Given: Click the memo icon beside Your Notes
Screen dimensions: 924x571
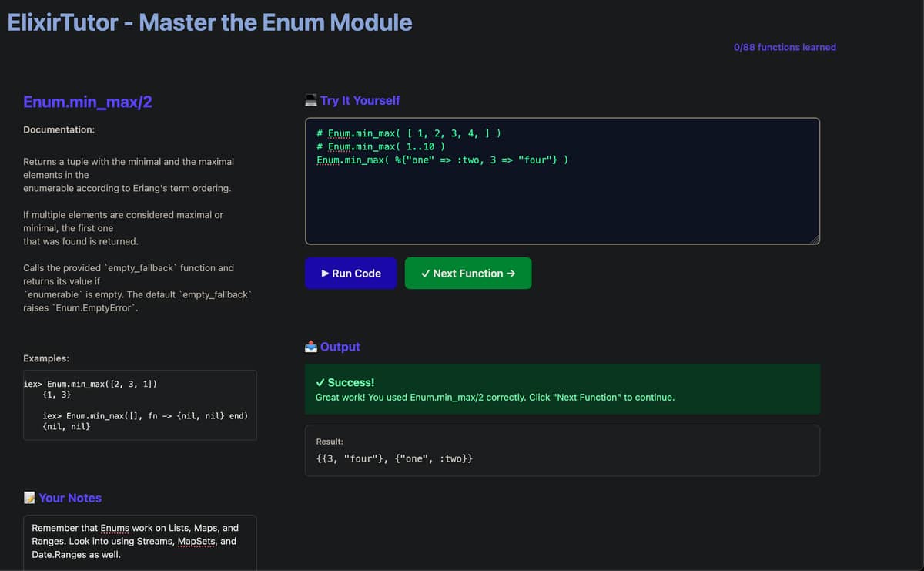Looking at the screenshot, I should 29,498.
